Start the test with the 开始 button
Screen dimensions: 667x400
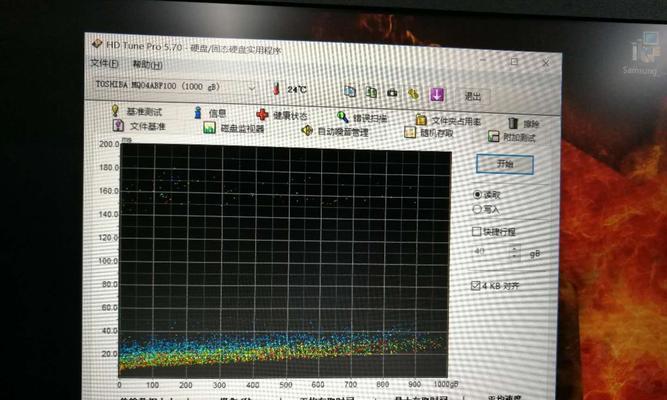click(505, 164)
